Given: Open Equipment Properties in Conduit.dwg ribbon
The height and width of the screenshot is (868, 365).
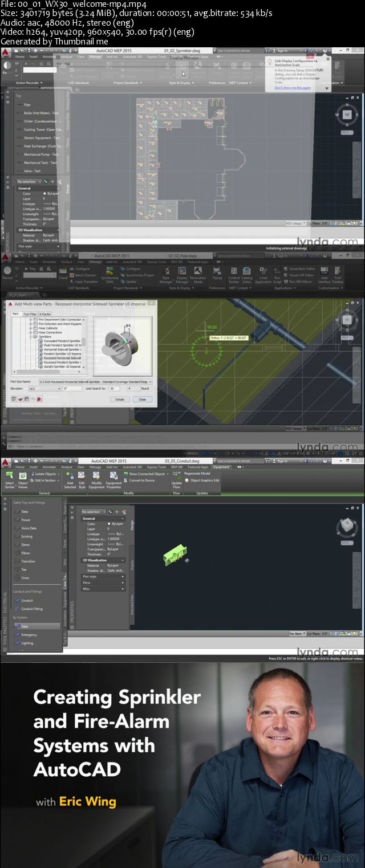Looking at the screenshot, I should [x=113, y=480].
